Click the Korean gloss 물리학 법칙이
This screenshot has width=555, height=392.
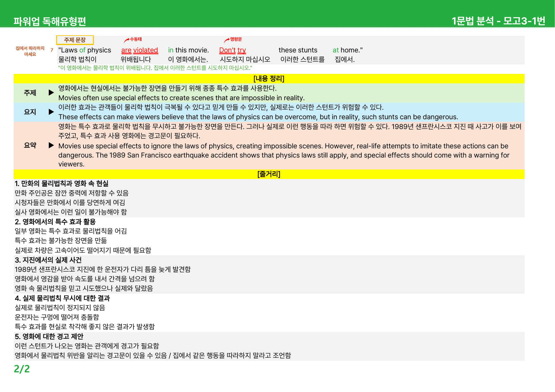[78, 59]
